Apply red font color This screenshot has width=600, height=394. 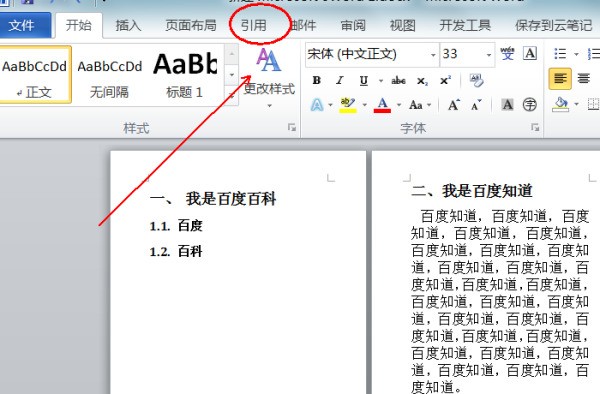click(x=382, y=105)
